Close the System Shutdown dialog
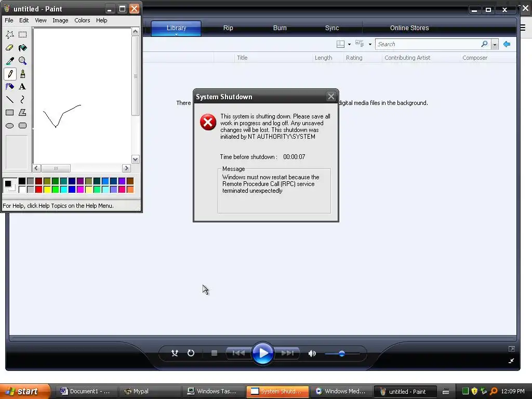 click(331, 97)
